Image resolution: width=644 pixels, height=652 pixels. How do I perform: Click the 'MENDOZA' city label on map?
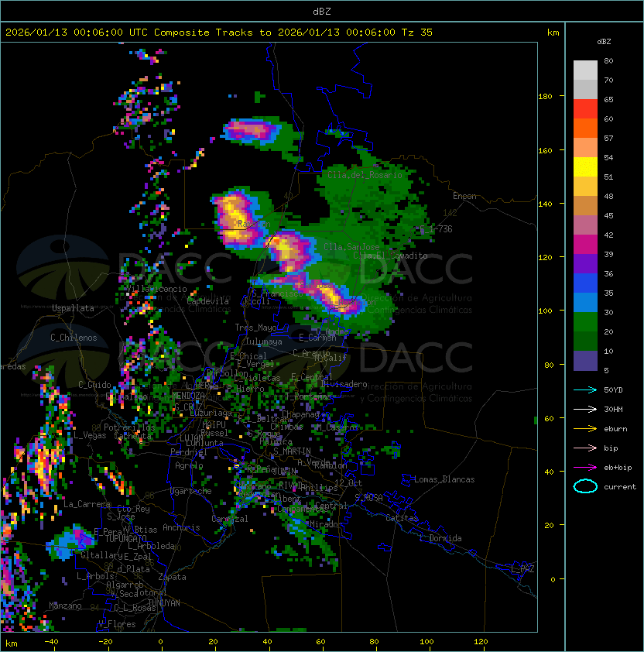pyautogui.click(x=188, y=396)
